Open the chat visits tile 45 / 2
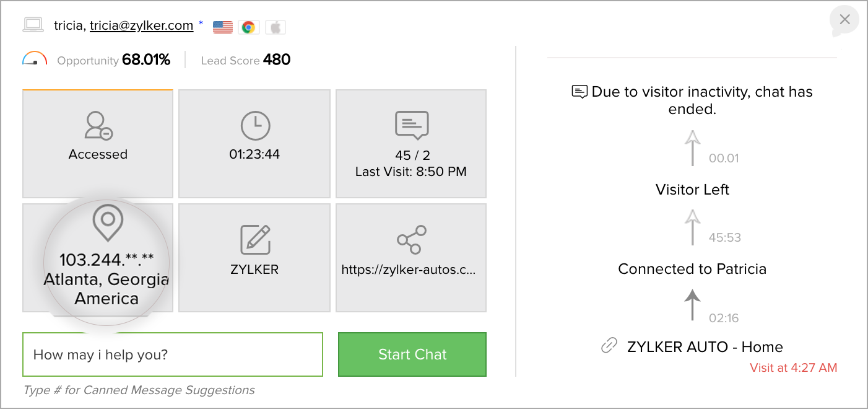Viewport: 868px width, 409px height. click(411, 144)
